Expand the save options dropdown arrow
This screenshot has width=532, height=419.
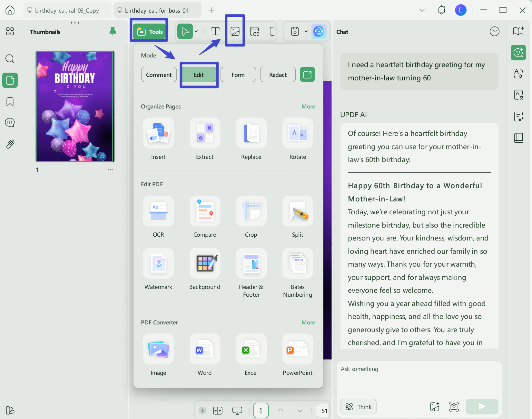tap(306, 31)
